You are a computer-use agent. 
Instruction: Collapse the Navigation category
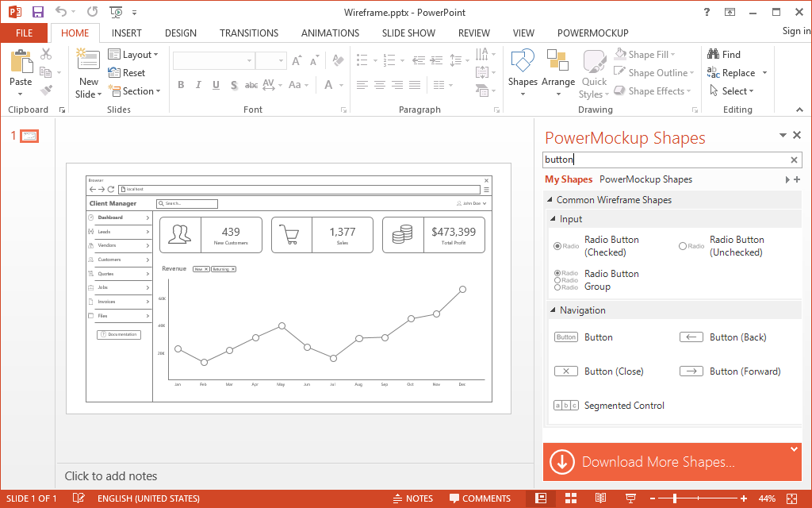(x=553, y=310)
